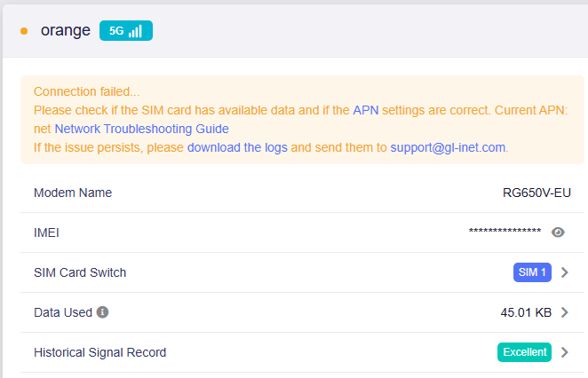Screen dimensions: 588x378
Task: Click the orange carrier name
Action: (x=66, y=31)
